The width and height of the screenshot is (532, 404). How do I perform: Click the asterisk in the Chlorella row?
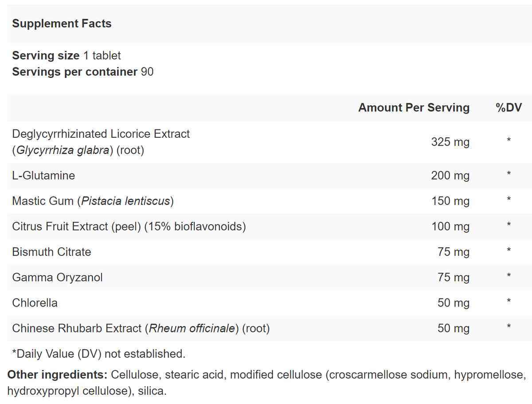(x=509, y=301)
